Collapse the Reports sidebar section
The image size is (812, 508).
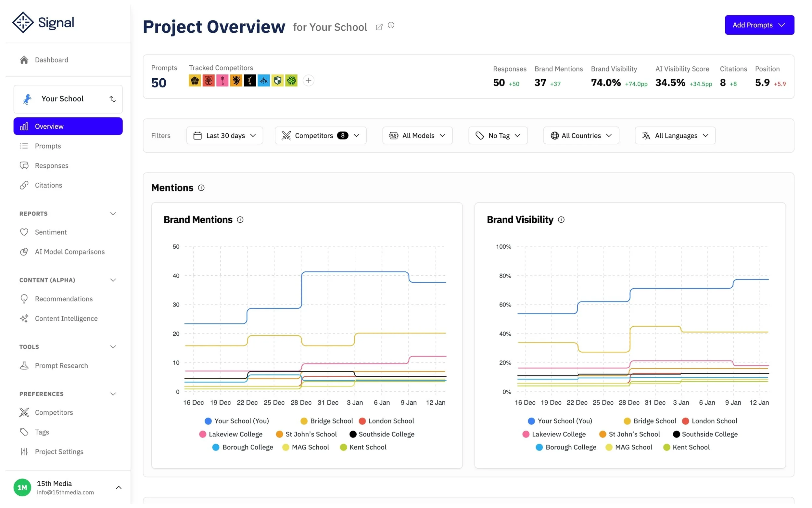pyautogui.click(x=113, y=214)
